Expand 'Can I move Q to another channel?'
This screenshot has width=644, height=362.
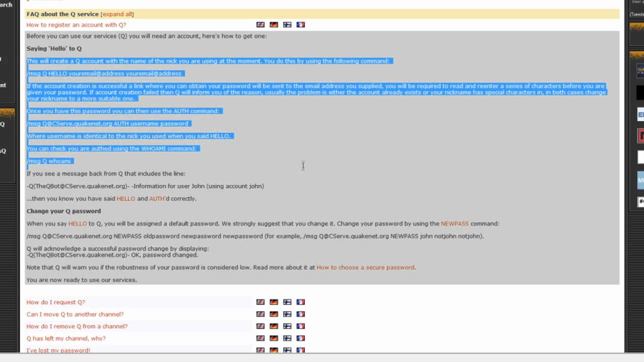point(75,314)
